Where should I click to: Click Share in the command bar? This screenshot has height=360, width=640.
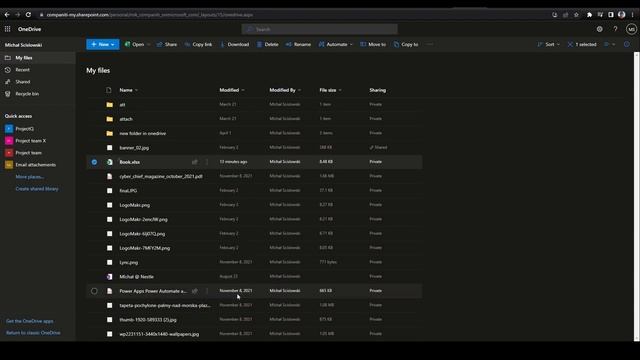(167, 44)
